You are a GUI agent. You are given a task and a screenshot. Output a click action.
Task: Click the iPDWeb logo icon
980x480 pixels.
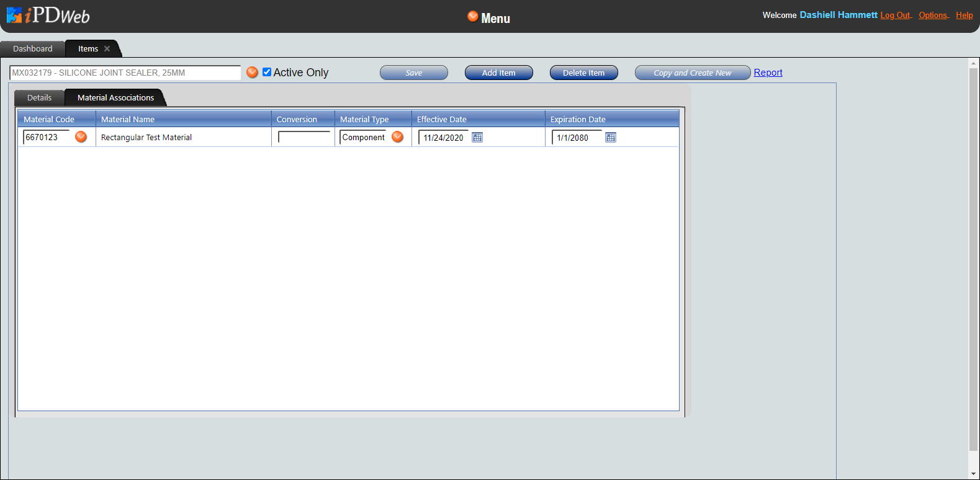pyautogui.click(x=15, y=16)
